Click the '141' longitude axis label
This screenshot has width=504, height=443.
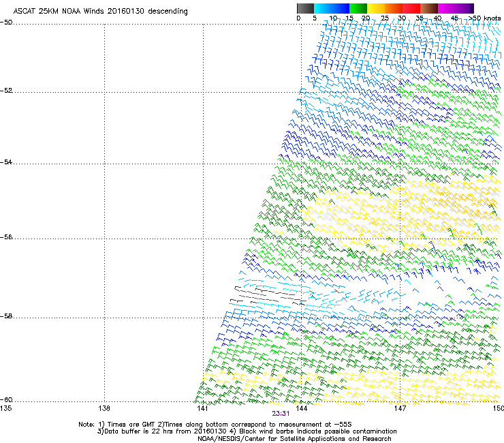(203, 408)
